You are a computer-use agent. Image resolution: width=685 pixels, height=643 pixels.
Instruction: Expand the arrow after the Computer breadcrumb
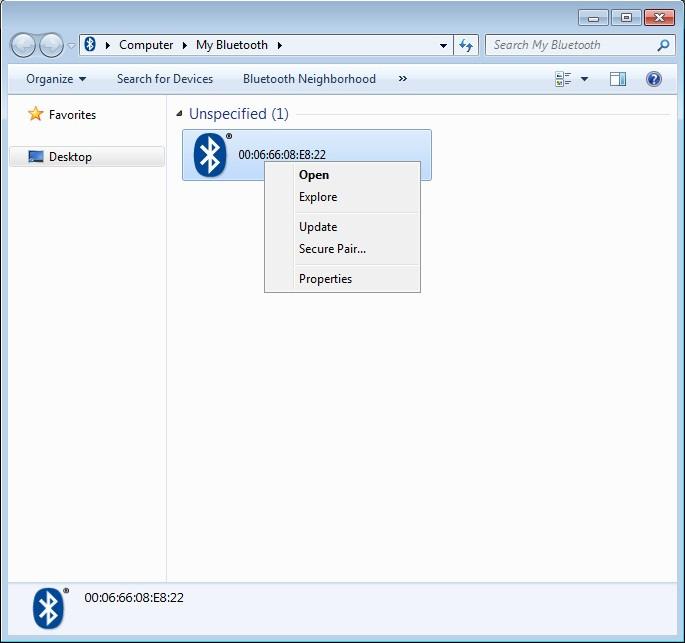(x=185, y=45)
